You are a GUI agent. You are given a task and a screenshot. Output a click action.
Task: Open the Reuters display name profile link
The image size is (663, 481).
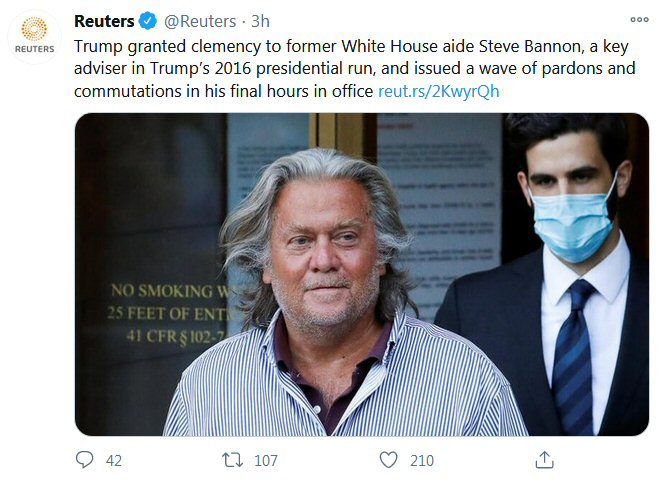pyautogui.click(x=105, y=21)
